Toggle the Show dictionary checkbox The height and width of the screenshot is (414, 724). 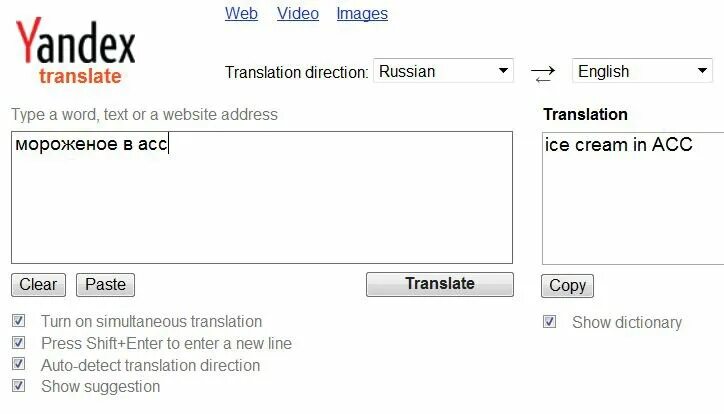[x=549, y=322]
